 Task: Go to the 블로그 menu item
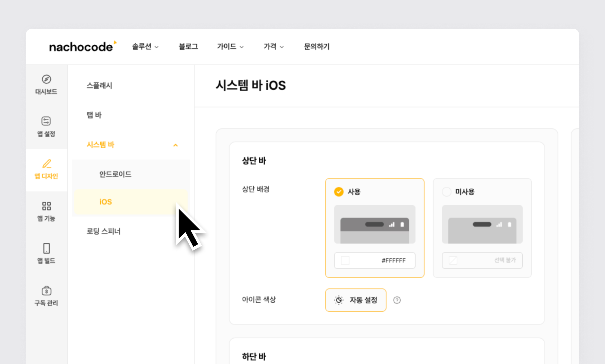pos(188,47)
